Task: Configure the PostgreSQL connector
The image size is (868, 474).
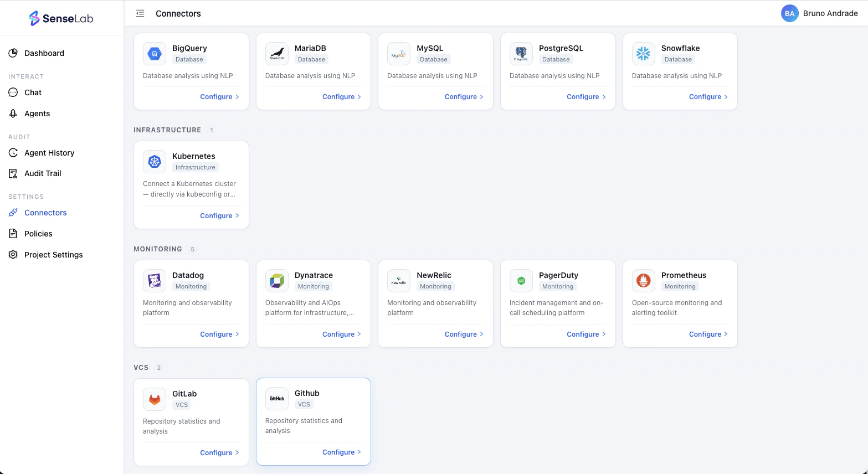Action: pyautogui.click(x=586, y=97)
